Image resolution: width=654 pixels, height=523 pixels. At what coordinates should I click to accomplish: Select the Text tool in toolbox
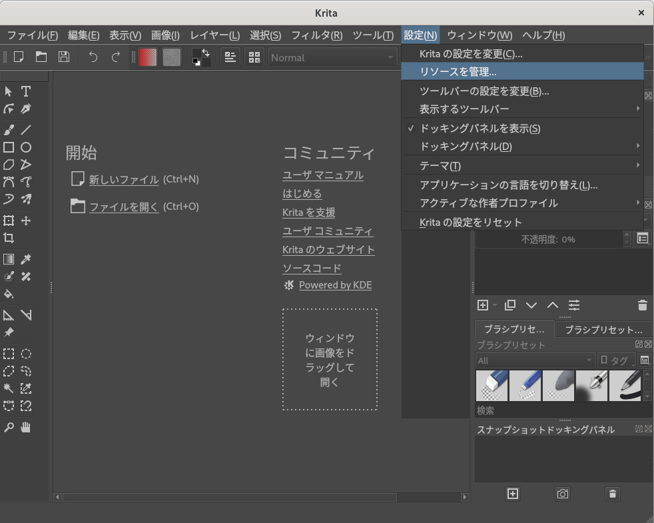click(26, 91)
